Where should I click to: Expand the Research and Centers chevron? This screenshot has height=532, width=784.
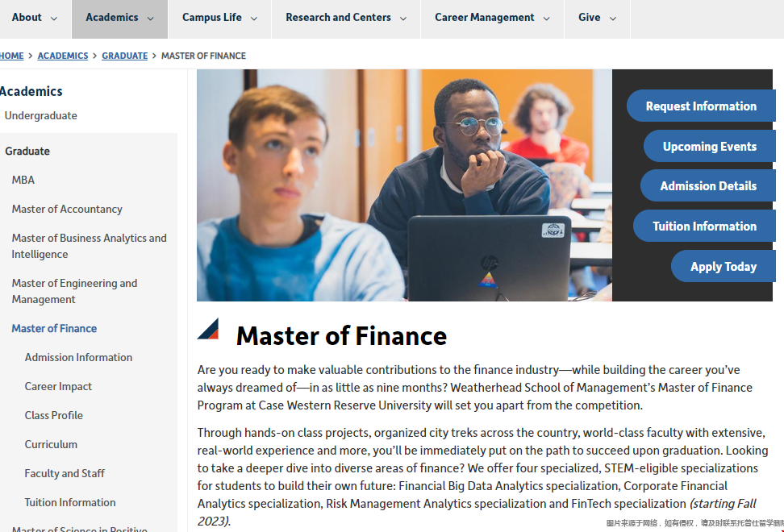[403, 19]
